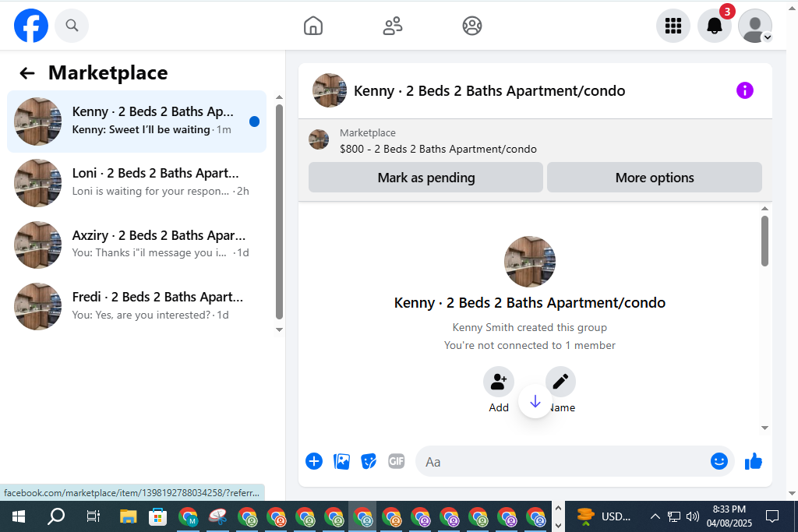Open Fredi conversation in chat list
The width and height of the screenshot is (798, 532).
(x=136, y=307)
